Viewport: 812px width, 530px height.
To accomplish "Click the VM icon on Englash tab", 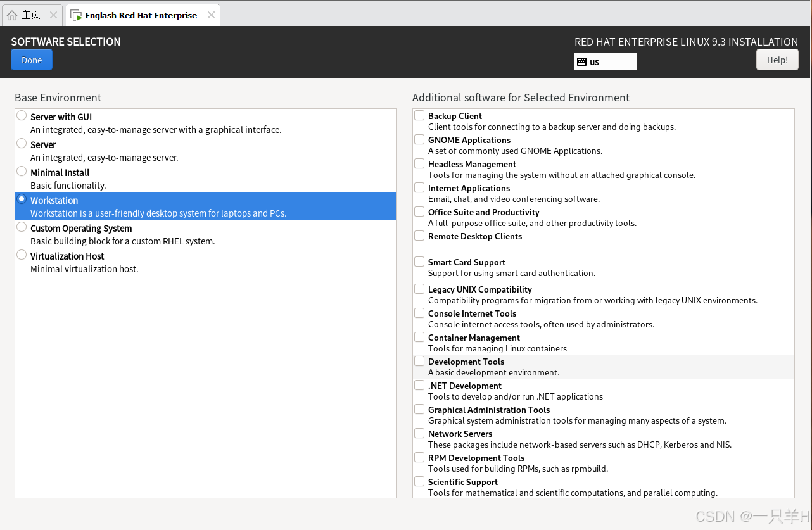I will coord(76,15).
